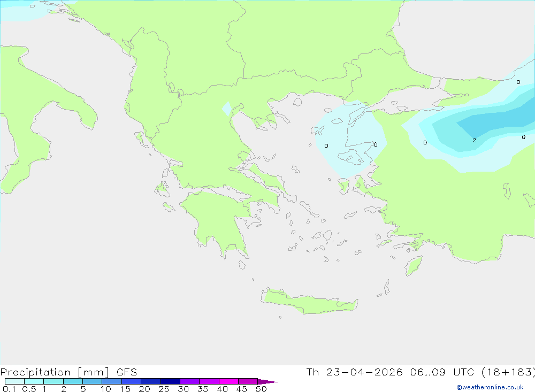
Task: Click the legend label '35'
Action: click(203, 389)
